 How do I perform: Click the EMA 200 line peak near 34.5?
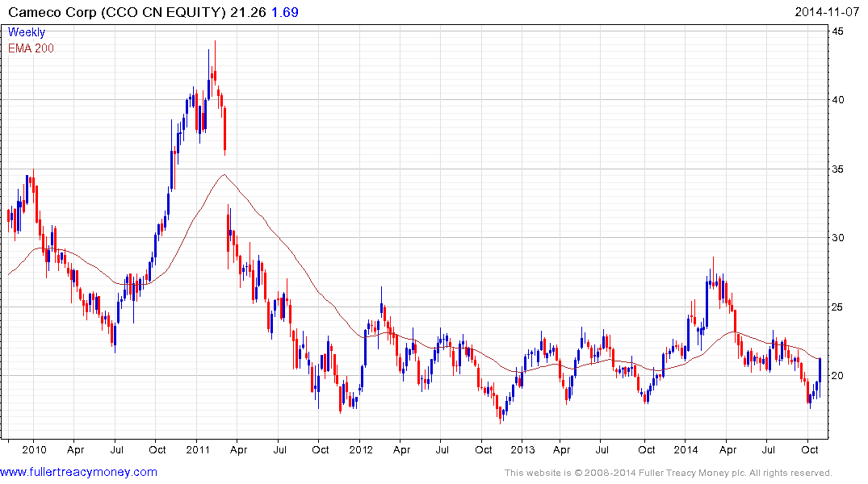pos(224,175)
